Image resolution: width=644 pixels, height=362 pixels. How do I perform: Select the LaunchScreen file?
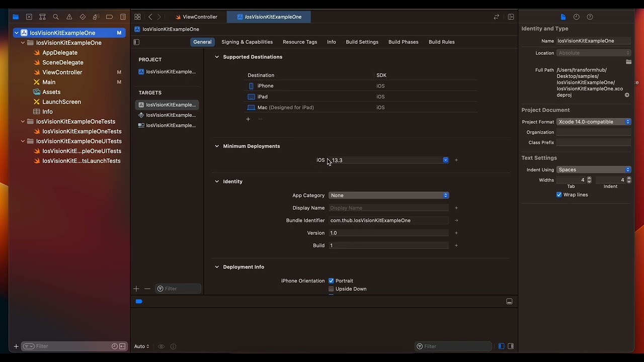coord(61,102)
